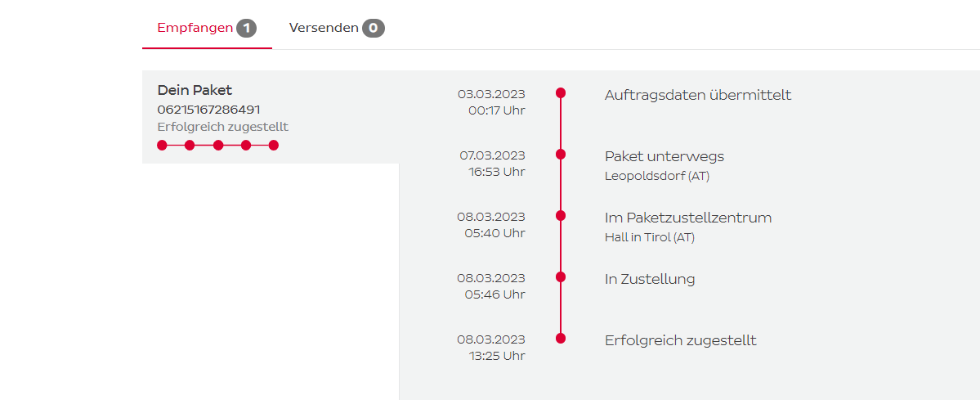Click the last dot of the card's progress indicator

(274, 146)
